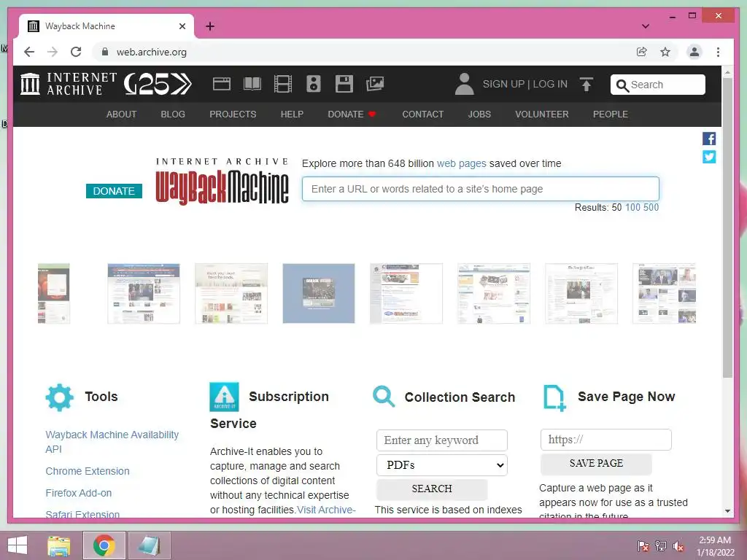747x560 pixels.
Task: Share on the Facebook icon
Action: (x=709, y=139)
